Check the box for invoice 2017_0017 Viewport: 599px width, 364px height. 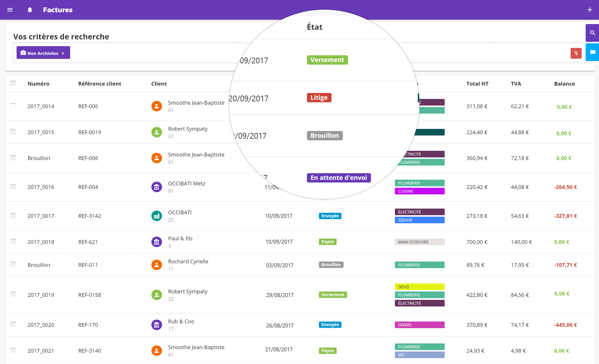13,215
